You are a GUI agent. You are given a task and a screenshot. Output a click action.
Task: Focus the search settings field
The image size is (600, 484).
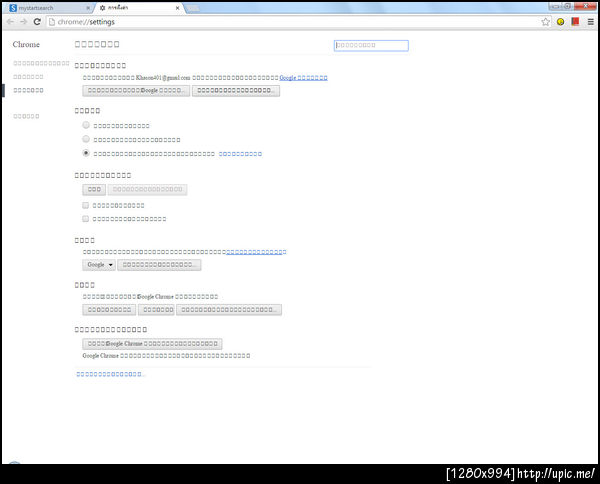click(x=371, y=45)
